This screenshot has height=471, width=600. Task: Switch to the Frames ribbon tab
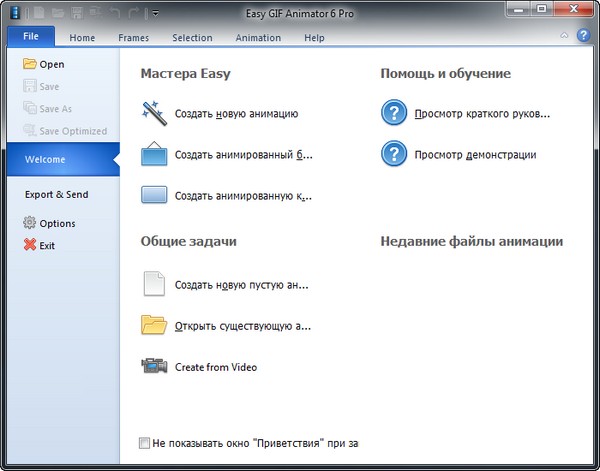[x=134, y=38]
